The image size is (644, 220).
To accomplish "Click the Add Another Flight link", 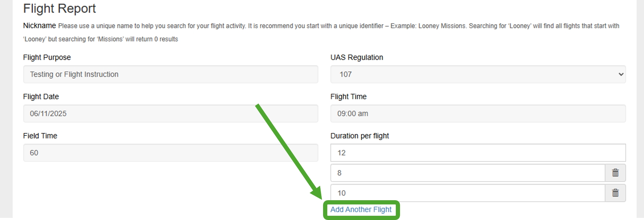I will pos(361,210).
